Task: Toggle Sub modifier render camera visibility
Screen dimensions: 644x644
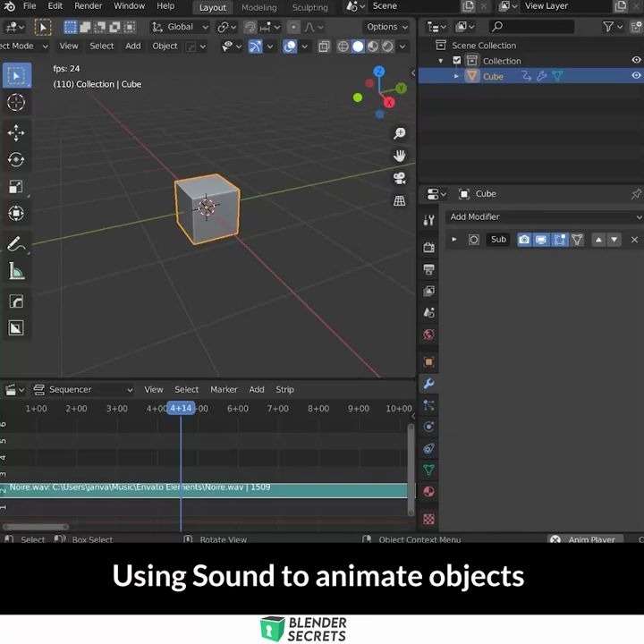Action: coord(524,240)
